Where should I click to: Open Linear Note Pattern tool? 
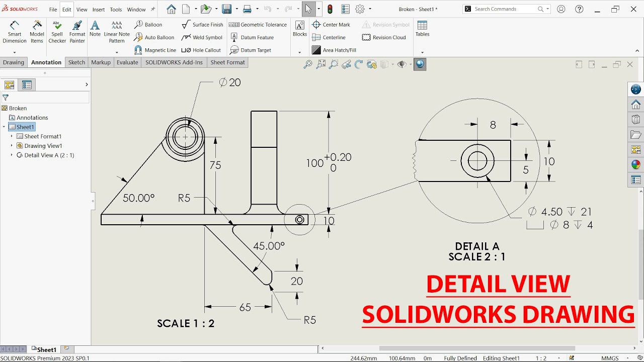tap(117, 32)
